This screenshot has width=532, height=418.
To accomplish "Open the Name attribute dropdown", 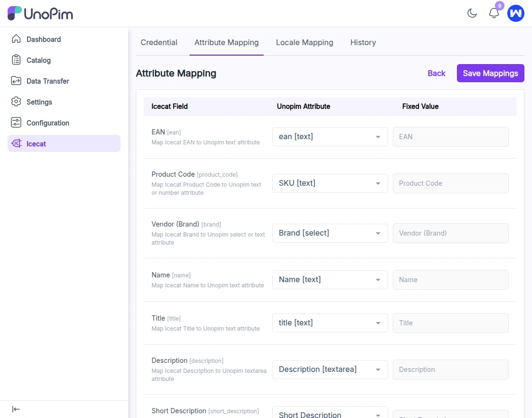I will pyautogui.click(x=330, y=280).
